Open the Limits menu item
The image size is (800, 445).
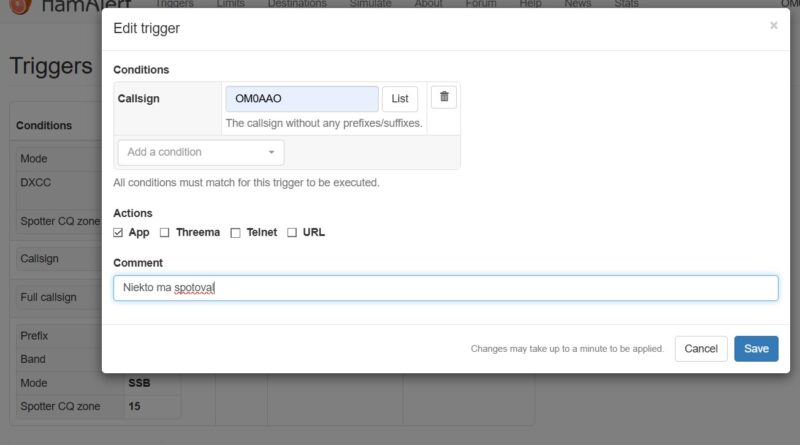tap(231, 4)
